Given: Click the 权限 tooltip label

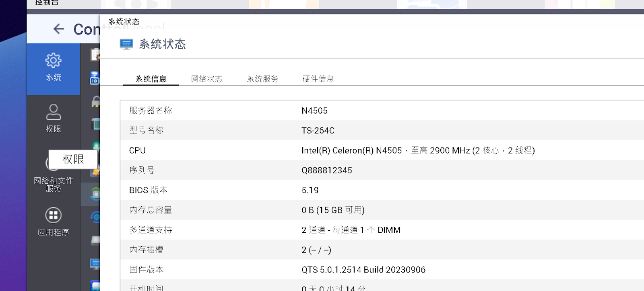Looking at the screenshot, I should click(73, 160).
